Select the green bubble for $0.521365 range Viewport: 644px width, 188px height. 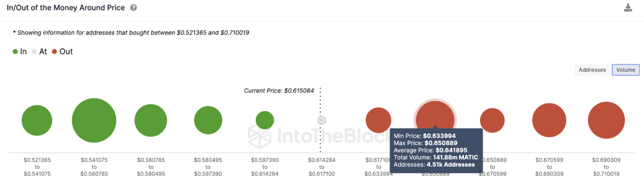tap(37, 120)
